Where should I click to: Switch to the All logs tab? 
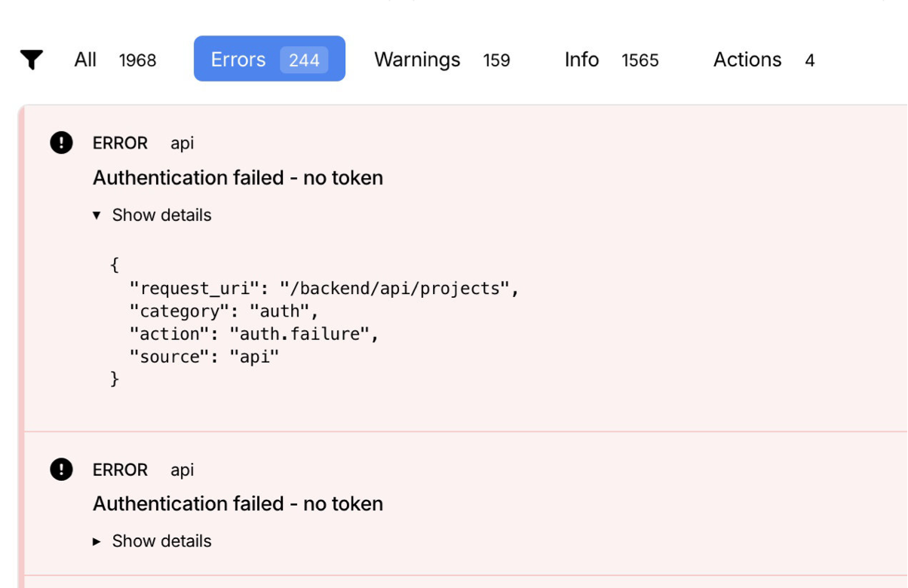coord(84,60)
